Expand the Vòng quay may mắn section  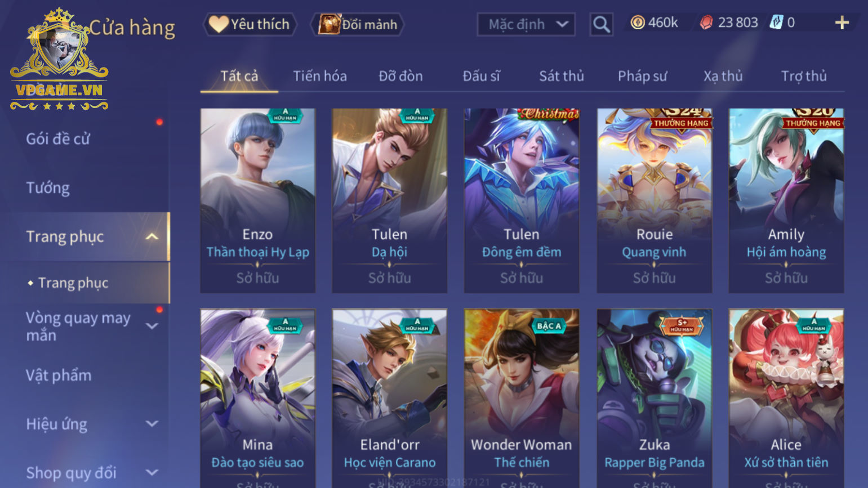tap(152, 326)
